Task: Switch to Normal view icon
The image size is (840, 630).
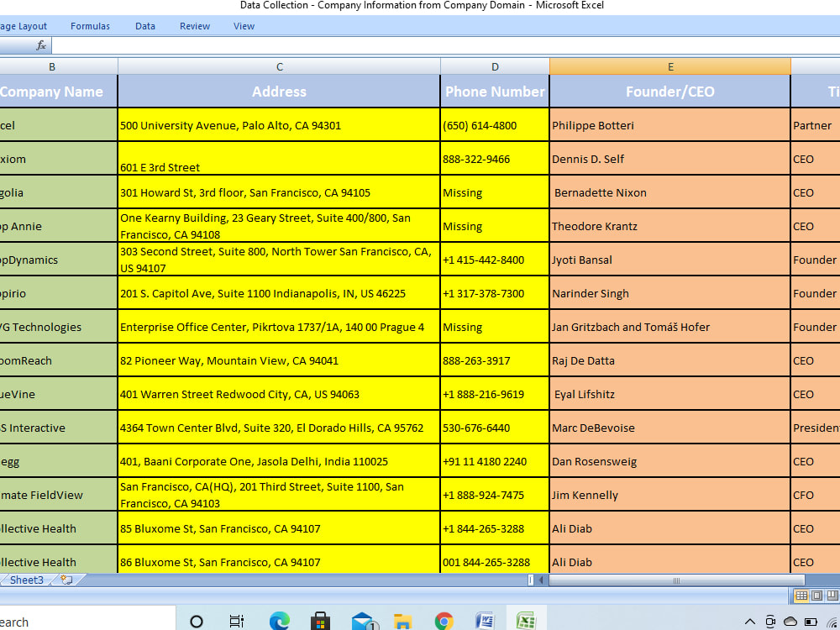Action: click(801, 596)
